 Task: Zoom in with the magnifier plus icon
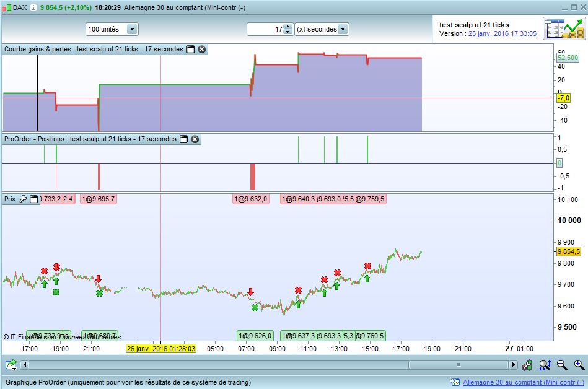[x=579, y=365]
